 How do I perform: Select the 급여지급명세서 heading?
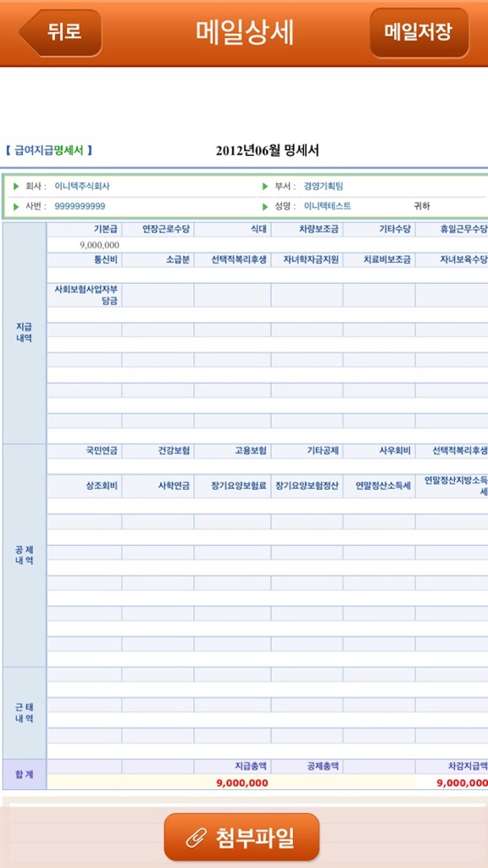point(48,150)
